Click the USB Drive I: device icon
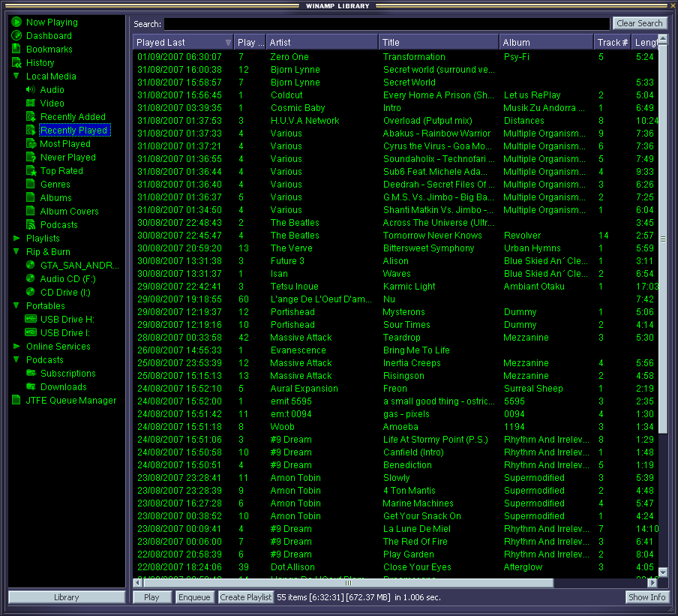This screenshot has width=678, height=616. [31, 332]
